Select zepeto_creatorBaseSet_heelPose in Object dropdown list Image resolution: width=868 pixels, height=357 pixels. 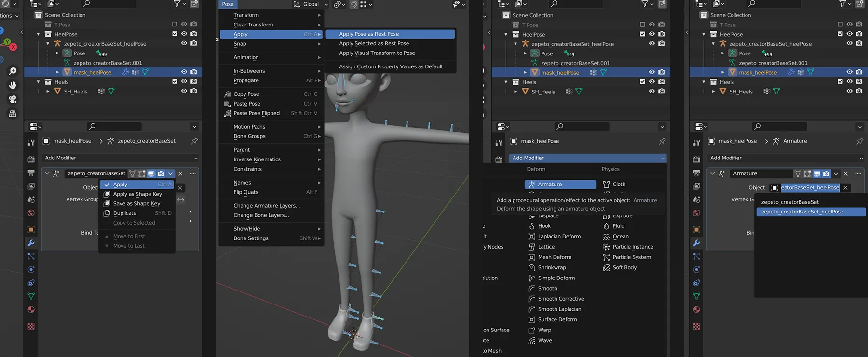coord(811,212)
